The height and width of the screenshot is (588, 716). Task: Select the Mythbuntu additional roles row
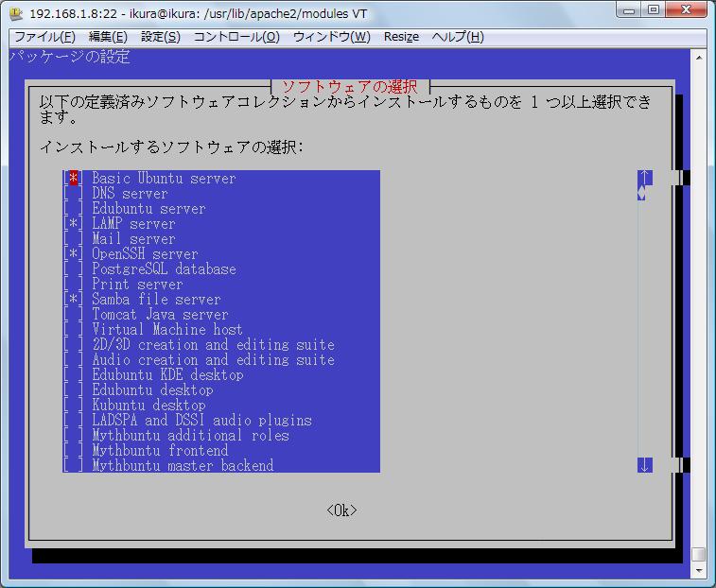(x=221, y=434)
